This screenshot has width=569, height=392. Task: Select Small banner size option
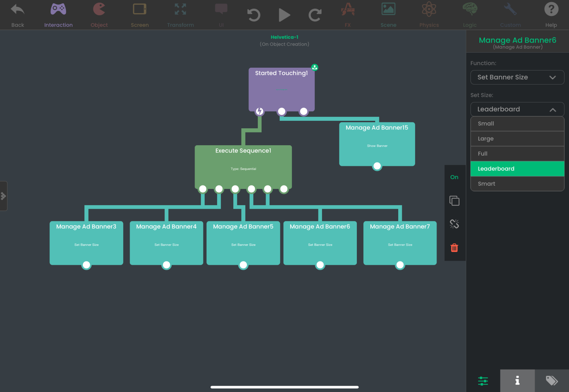(517, 124)
